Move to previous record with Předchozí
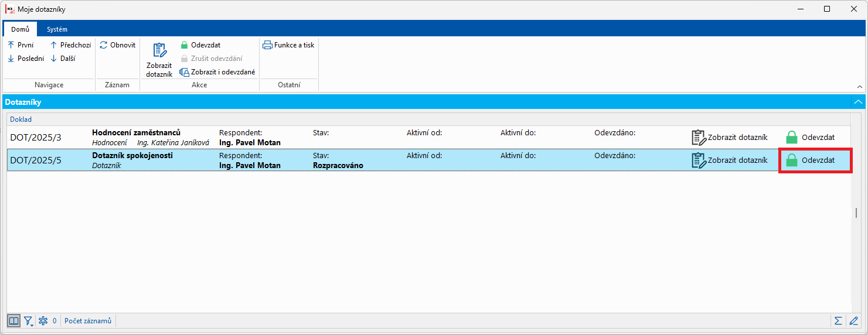 click(x=70, y=45)
